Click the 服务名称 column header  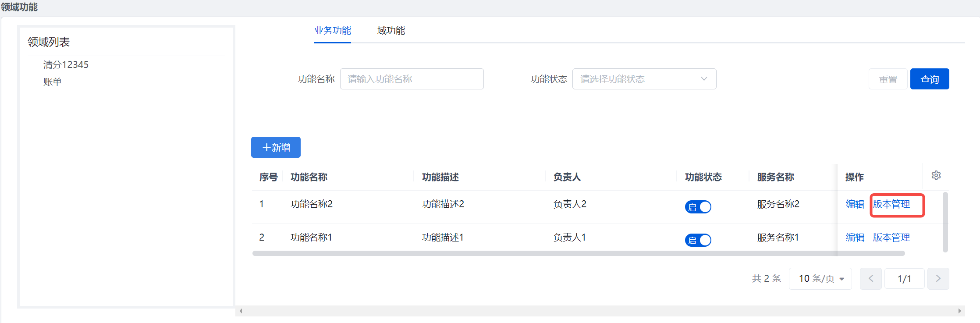(776, 177)
